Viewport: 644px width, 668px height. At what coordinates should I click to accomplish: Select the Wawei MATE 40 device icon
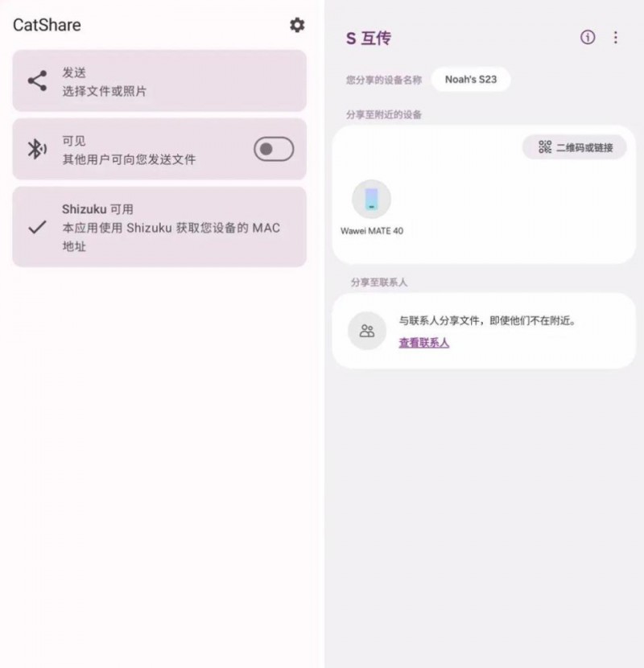371,200
